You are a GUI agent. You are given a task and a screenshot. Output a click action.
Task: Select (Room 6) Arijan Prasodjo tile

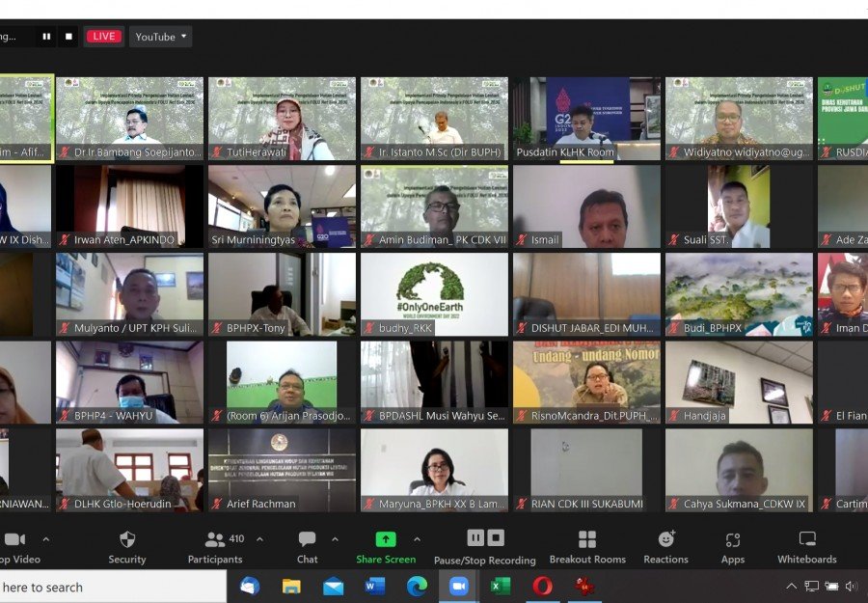283,382
